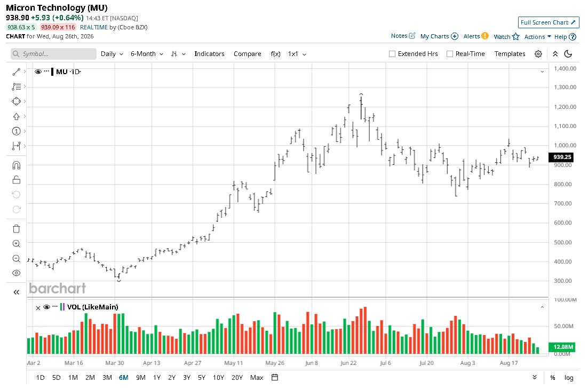588x390 pixels.
Task: Open chart settings gear icon
Action: coord(538,54)
